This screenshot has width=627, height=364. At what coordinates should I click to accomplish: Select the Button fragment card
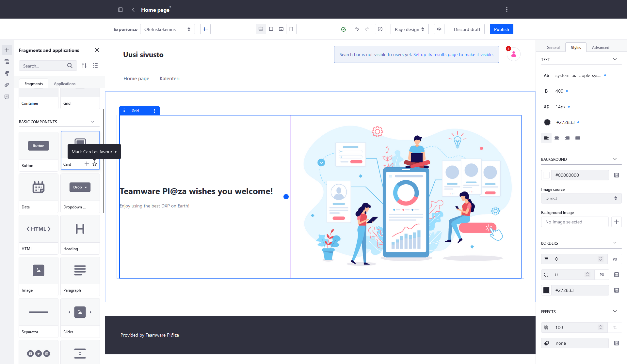(39, 151)
